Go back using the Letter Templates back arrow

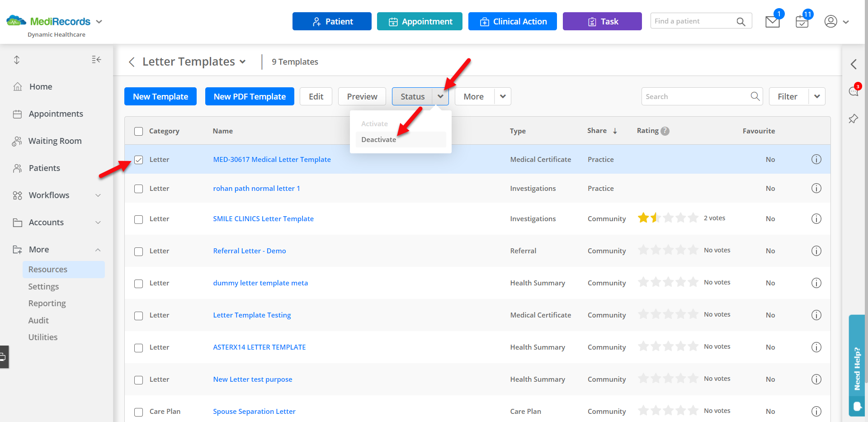[x=132, y=62]
